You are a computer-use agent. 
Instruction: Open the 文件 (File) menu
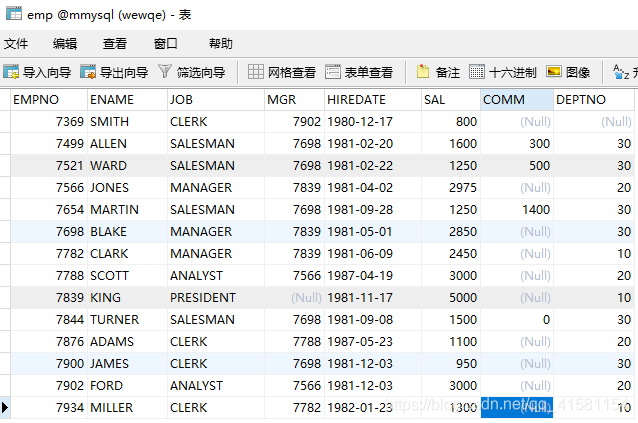tap(16, 43)
